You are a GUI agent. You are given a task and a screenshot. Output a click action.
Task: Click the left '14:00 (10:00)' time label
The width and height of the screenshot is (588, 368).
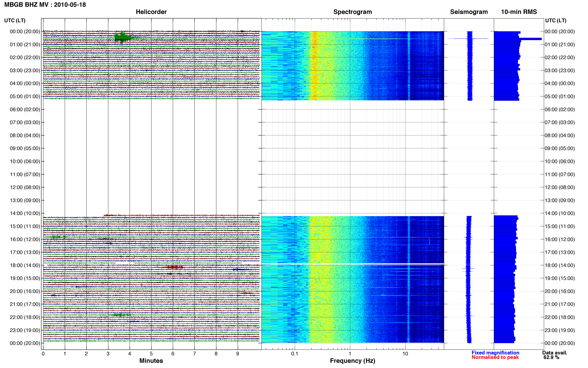[x=25, y=213]
